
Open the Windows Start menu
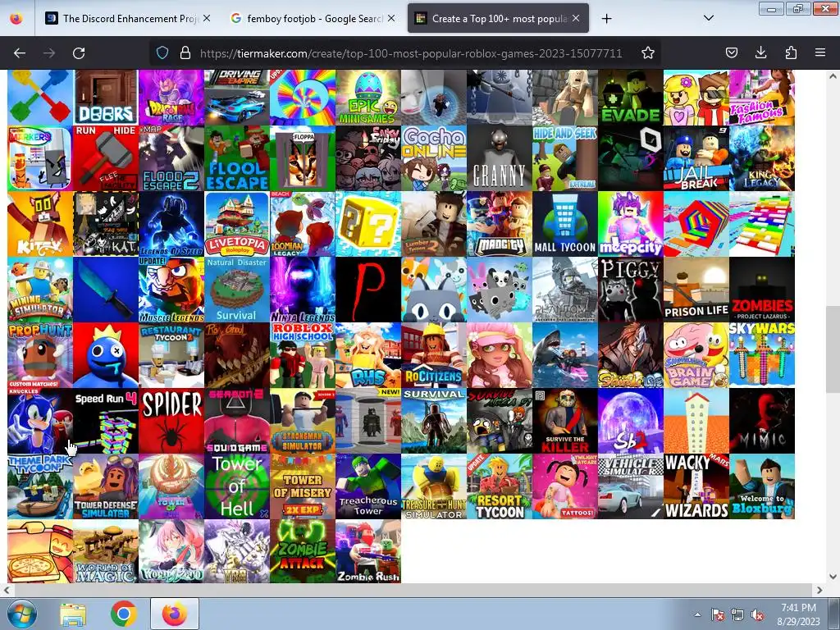(21, 614)
